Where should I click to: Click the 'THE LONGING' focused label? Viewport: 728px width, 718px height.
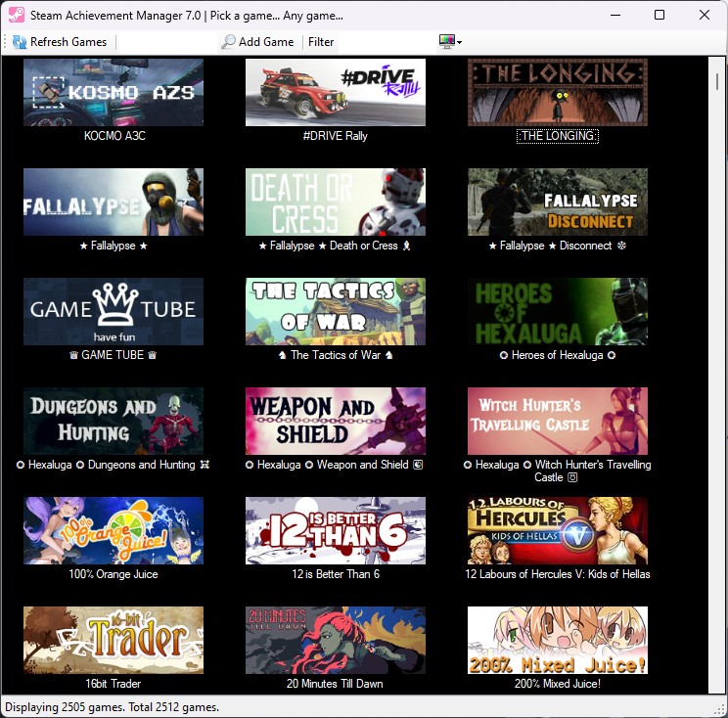coord(557,136)
